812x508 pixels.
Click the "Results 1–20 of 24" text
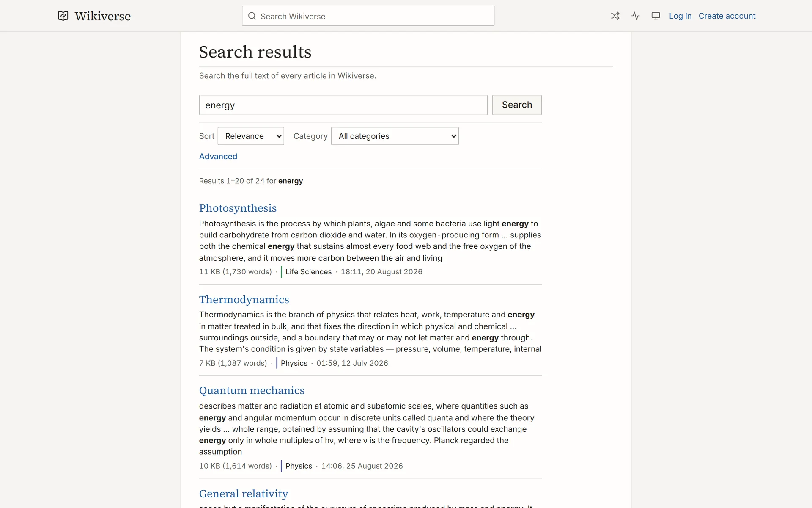pos(232,181)
